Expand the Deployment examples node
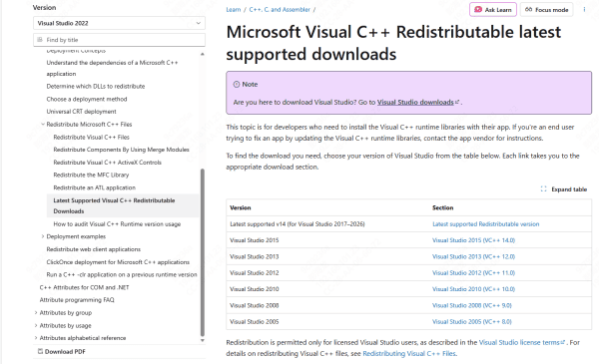 (43, 236)
